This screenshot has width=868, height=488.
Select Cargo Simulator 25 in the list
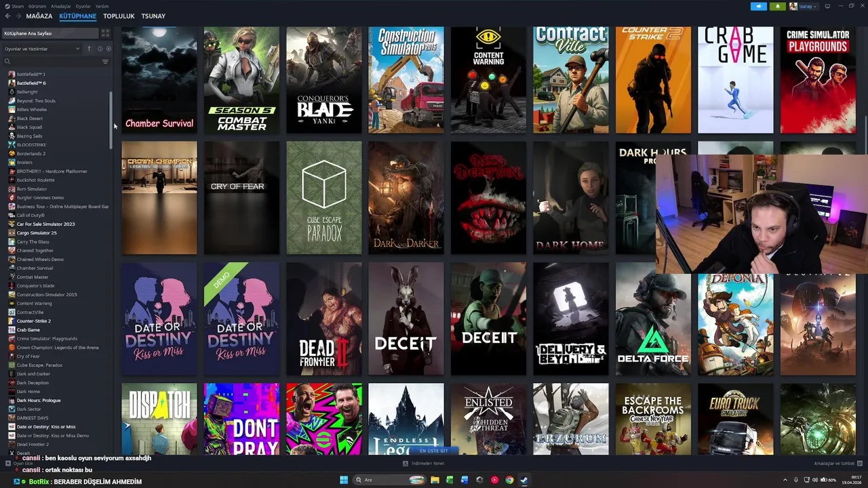coord(37,232)
